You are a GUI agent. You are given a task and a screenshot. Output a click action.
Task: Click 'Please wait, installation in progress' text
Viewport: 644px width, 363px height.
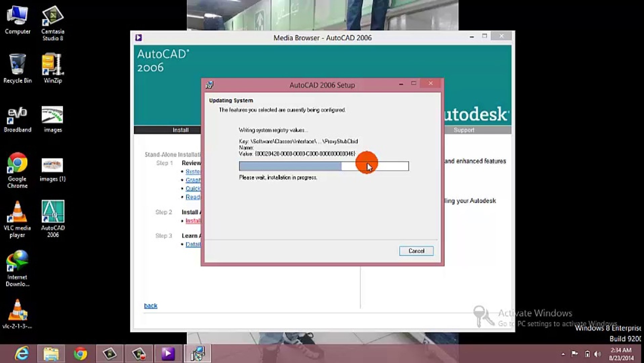pos(278,177)
